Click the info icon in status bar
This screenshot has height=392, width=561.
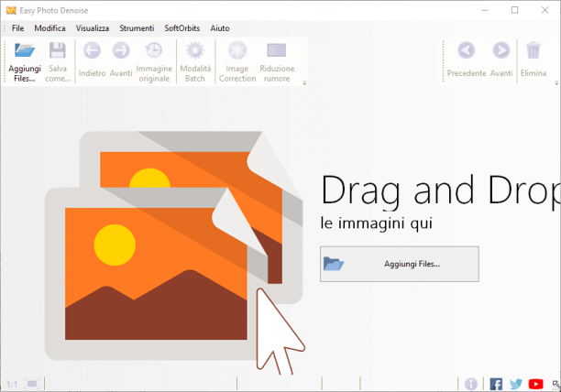(470, 384)
